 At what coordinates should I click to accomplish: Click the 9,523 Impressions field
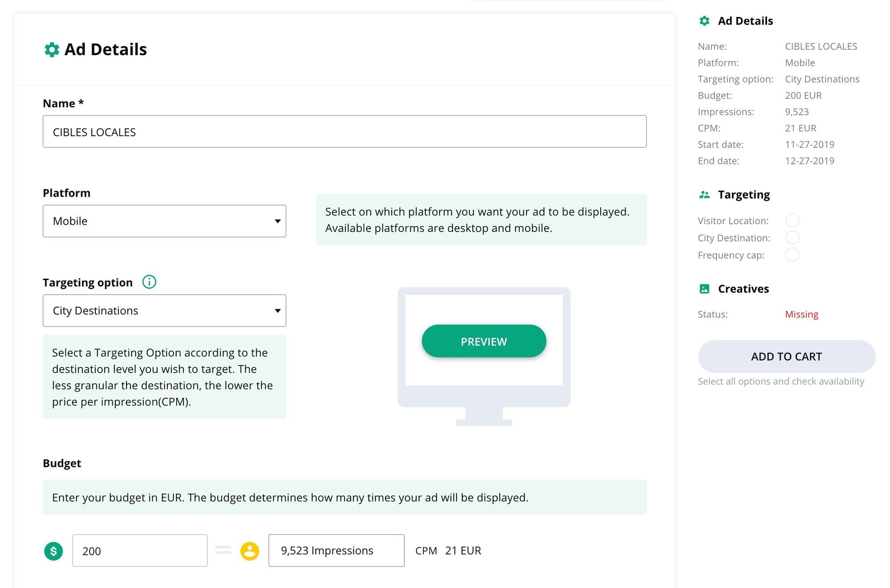click(x=336, y=551)
